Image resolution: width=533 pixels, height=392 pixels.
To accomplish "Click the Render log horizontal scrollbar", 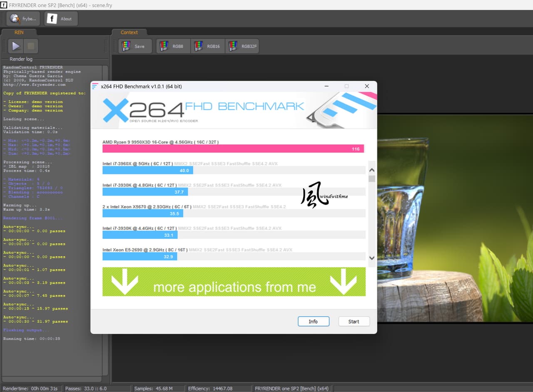I will [52, 379].
